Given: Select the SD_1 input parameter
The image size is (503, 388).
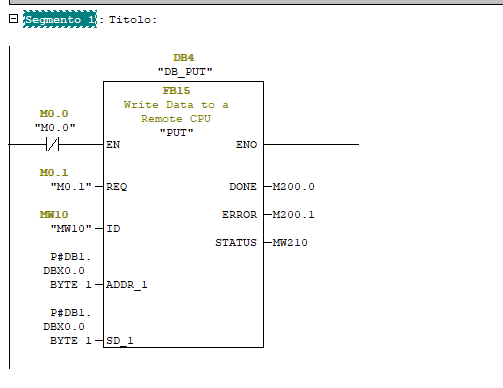Looking at the screenshot, I should pyautogui.click(x=120, y=341).
